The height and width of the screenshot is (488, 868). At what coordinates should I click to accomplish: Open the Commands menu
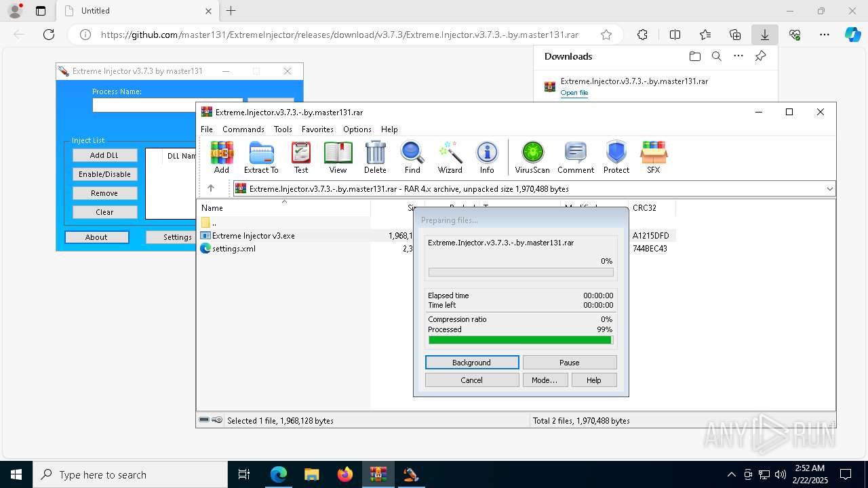243,129
